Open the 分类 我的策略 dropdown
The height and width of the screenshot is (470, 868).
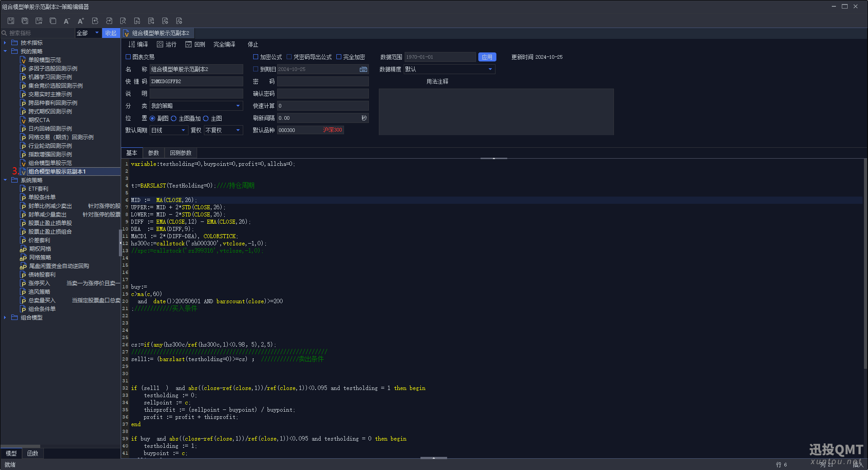pos(196,106)
